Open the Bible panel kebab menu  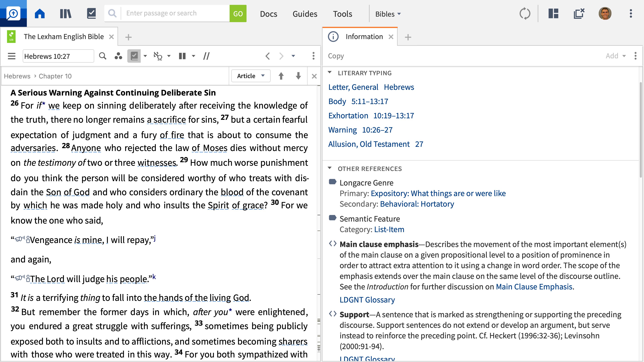313,56
